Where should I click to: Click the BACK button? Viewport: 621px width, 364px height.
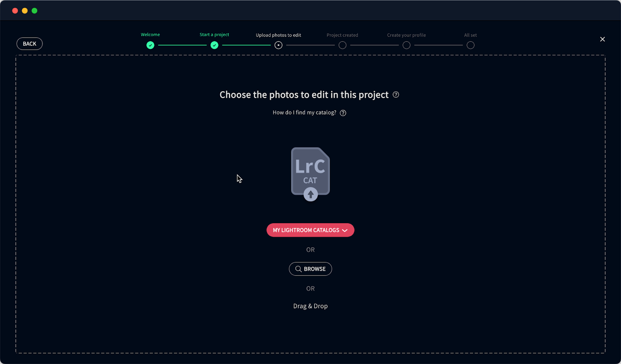coord(29,44)
